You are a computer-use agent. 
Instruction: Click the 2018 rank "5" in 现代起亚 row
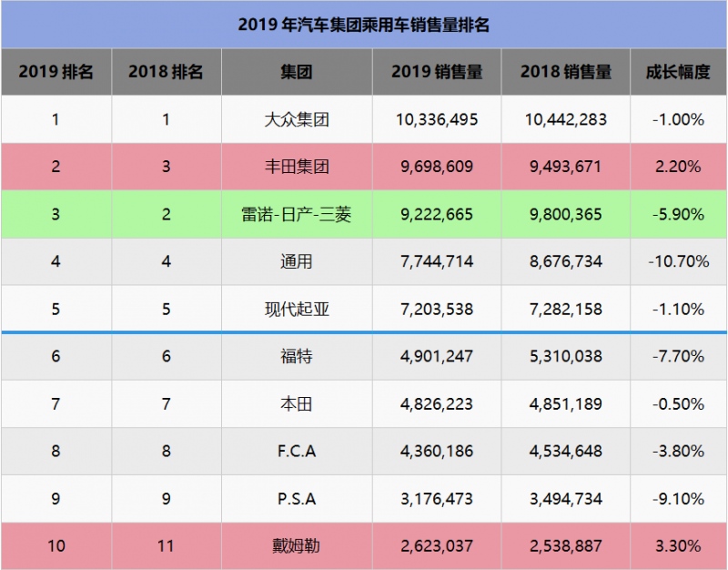[x=167, y=310]
